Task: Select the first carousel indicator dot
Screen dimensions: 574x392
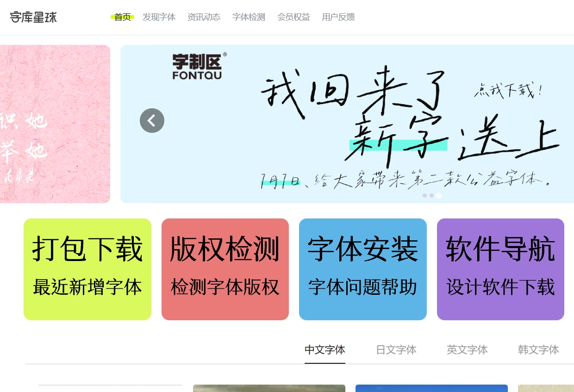Action: pyautogui.click(x=425, y=196)
